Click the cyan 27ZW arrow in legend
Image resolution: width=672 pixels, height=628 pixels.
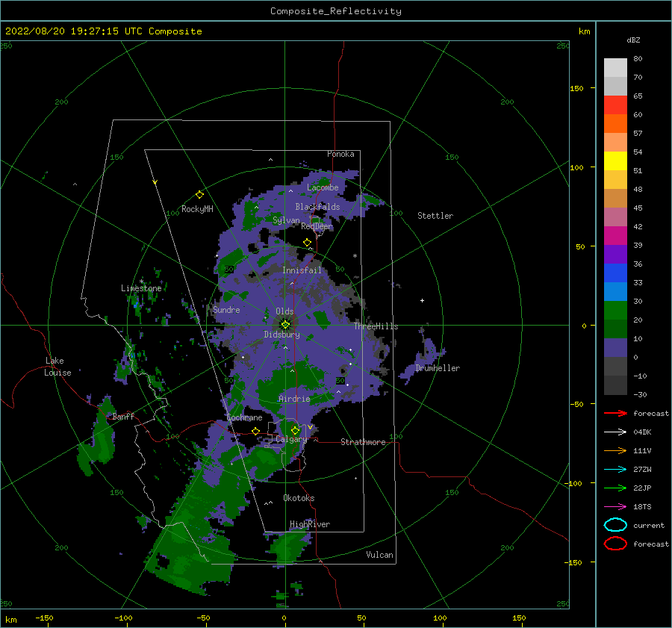615,470
